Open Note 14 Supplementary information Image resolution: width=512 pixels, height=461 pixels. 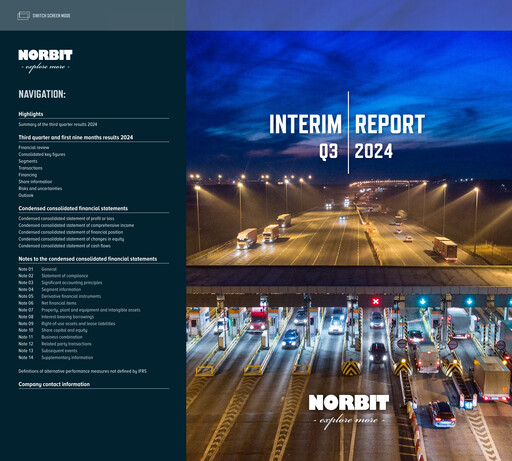[x=56, y=358]
